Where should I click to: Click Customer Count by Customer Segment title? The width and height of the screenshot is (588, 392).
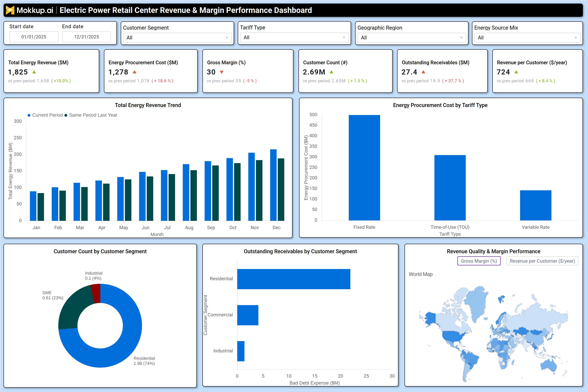(x=100, y=251)
